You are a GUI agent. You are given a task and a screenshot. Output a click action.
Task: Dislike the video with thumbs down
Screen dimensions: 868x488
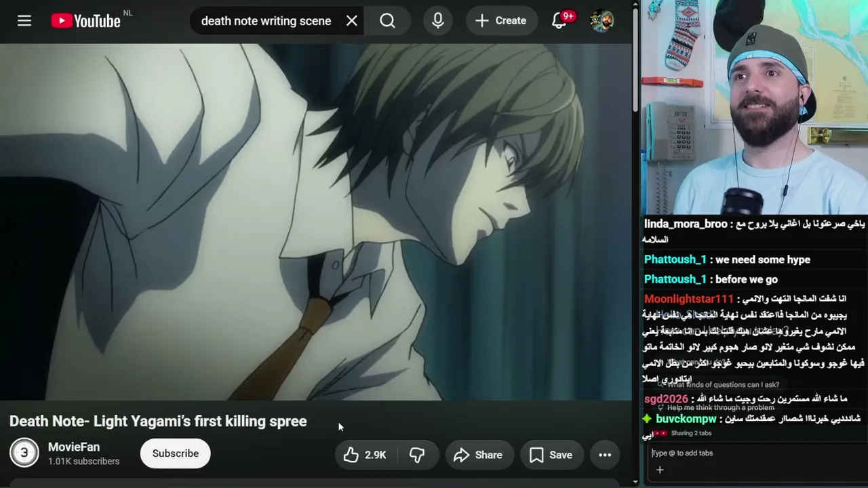417,455
